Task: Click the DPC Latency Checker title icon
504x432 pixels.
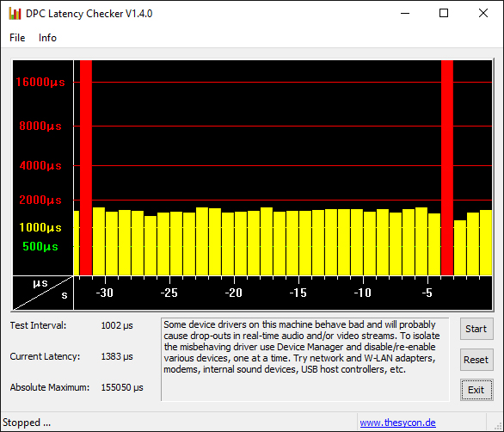Action: tap(15, 14)
